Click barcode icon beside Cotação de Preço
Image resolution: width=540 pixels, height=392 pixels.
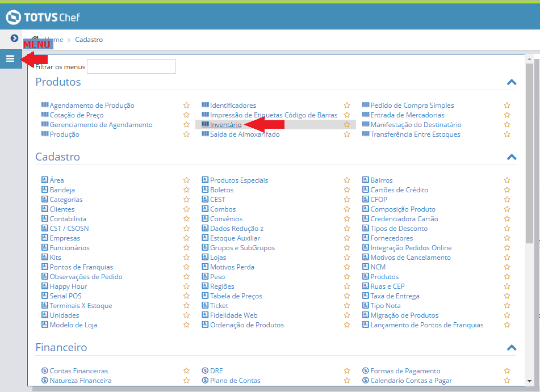45,114
